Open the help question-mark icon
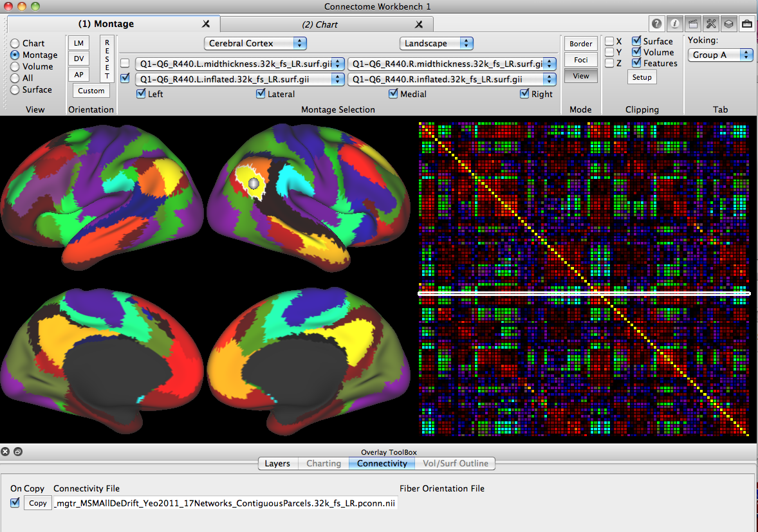Viewport: 758px width, 532px height. point(656,24)
